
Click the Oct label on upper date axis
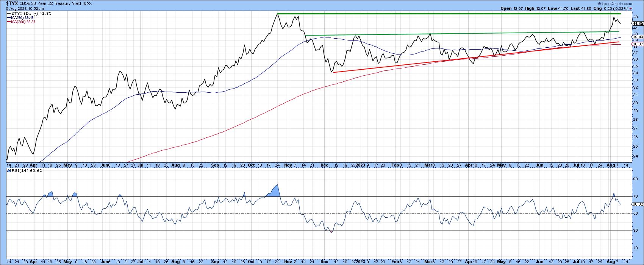252,165
